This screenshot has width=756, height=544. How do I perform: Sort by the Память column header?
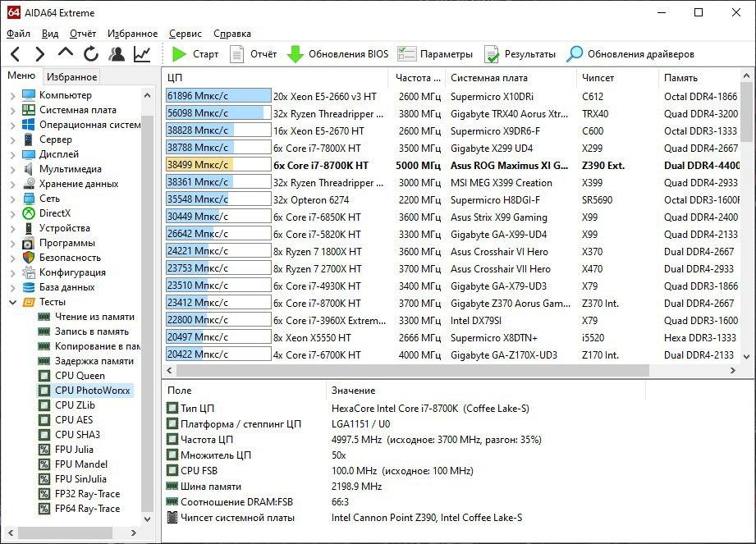699,78
